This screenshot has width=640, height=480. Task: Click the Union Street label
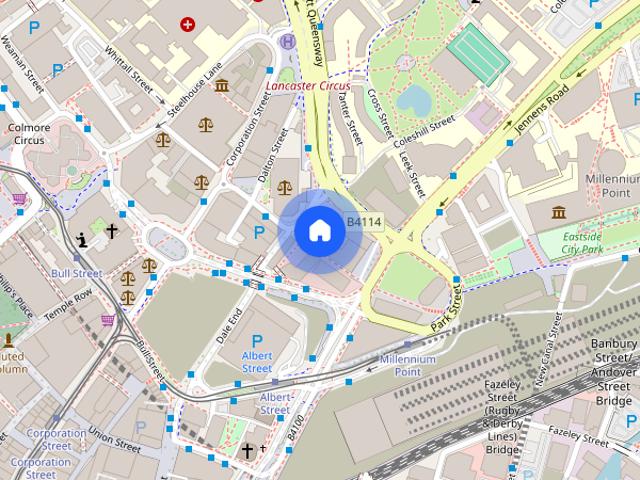coord(115,440)
